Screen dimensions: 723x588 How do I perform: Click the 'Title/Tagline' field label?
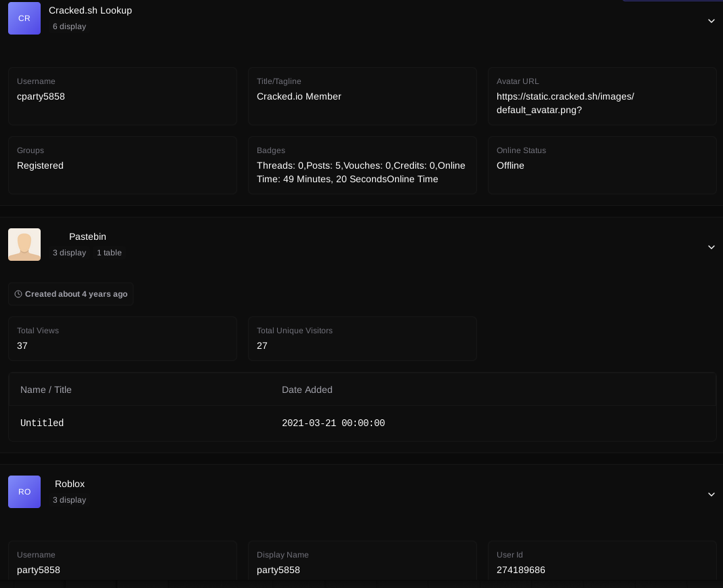pos(279,81)
